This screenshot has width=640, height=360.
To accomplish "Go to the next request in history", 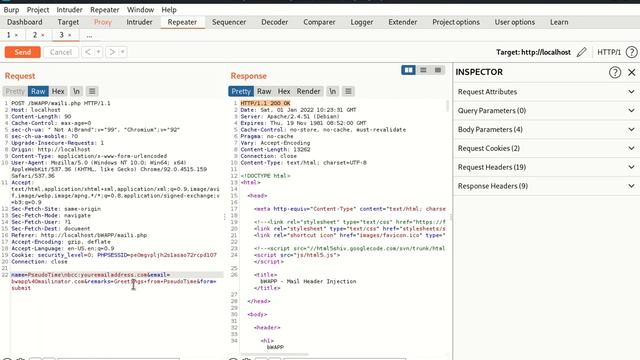I will point(112,52).
